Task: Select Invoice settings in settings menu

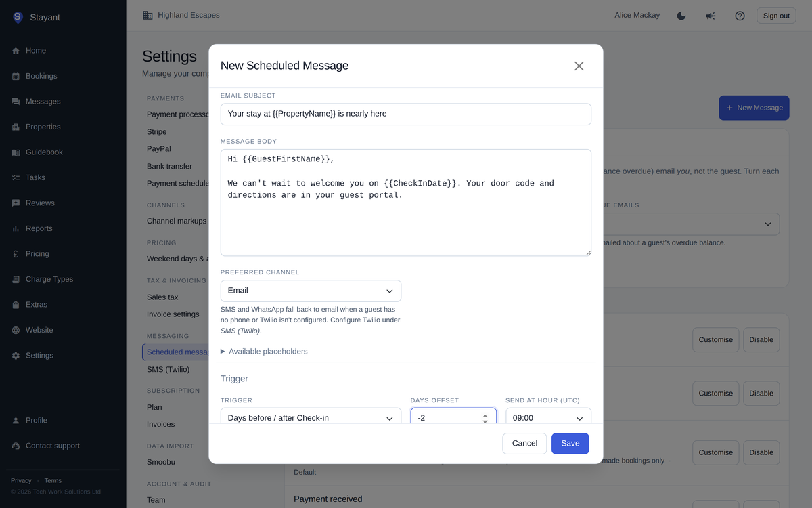Action: [173, 314]
